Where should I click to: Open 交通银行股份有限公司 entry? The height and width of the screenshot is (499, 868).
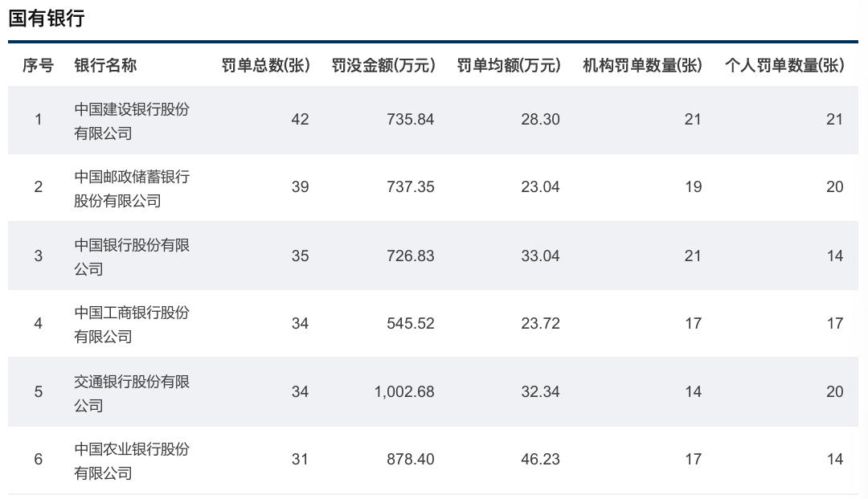click(x=132, y=393)
